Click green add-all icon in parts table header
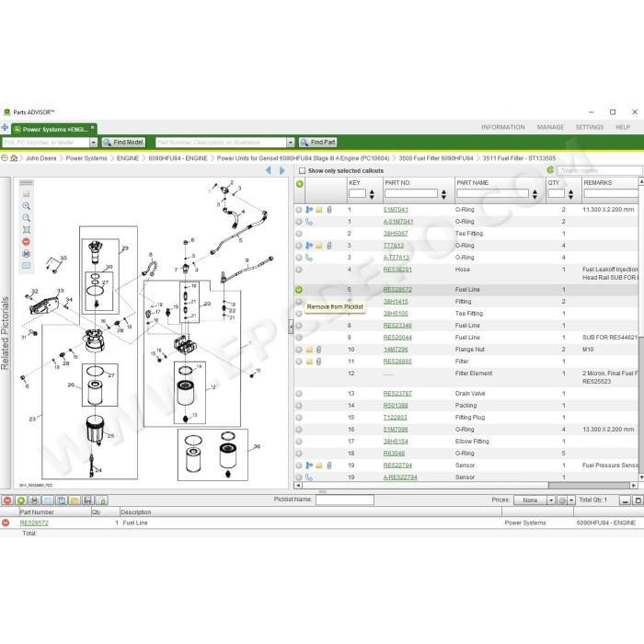644x644 pixels. tap(299, 184)
